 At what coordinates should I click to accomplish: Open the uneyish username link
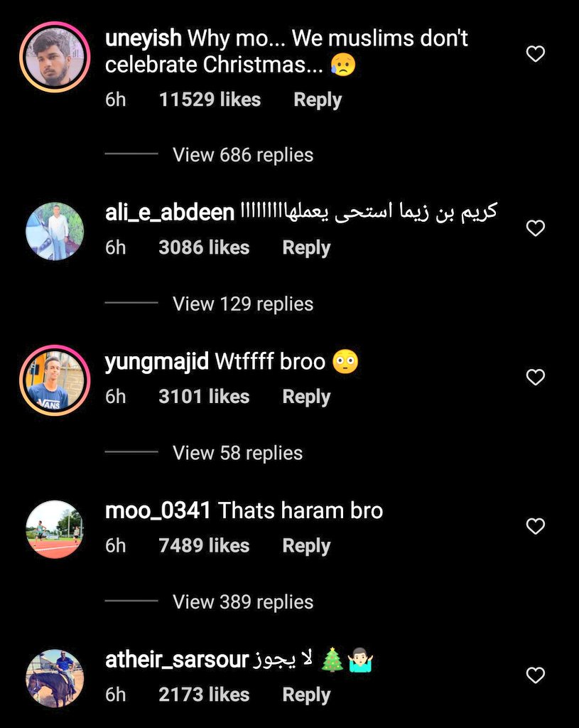pyautogui.click(x=144, y=38)
